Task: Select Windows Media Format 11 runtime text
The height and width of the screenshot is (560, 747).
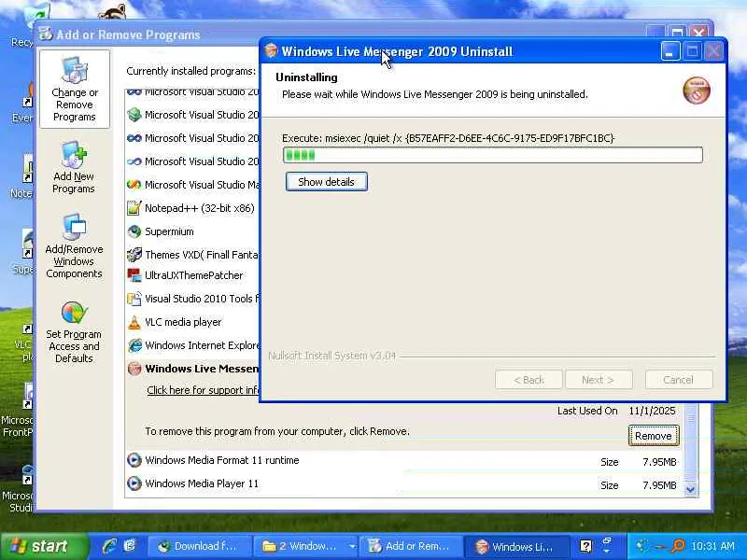Action: (222, 460)
